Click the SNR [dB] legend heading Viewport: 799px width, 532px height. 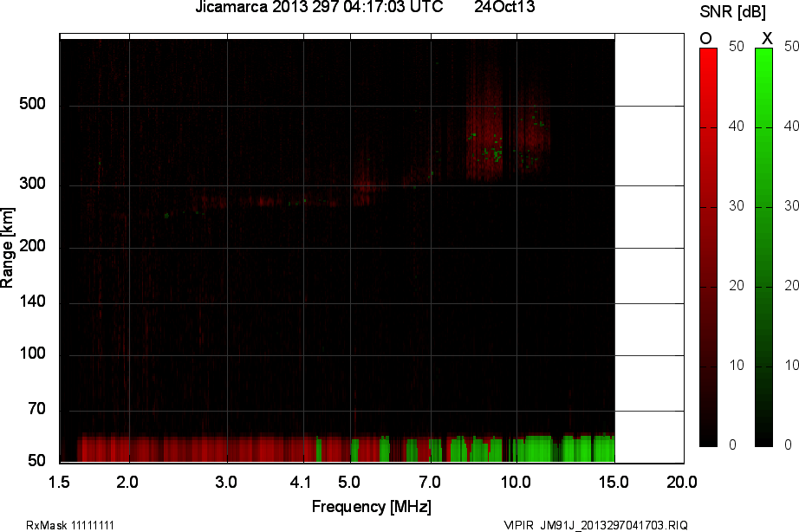pos(734,11)
